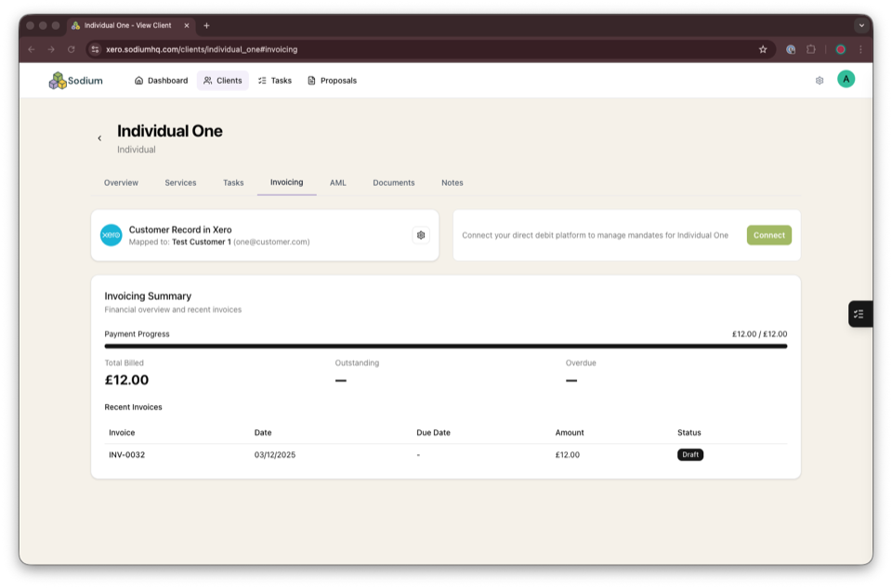Open invoice INV-0032
Image resolution: width=892 pixels, height=588 pixels.
click(x=126, y=455)
